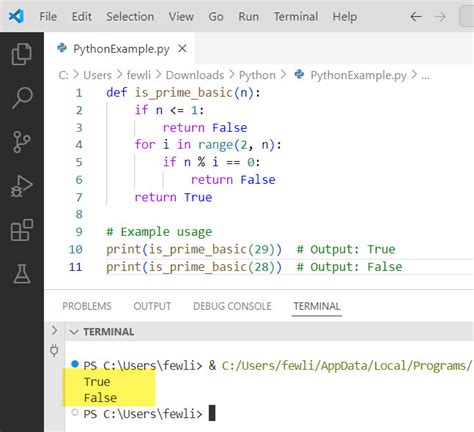Viewport: 474px width, 432px height.
Task: Click the Users breadcrumb segment
Action: [x=97, y=75]
